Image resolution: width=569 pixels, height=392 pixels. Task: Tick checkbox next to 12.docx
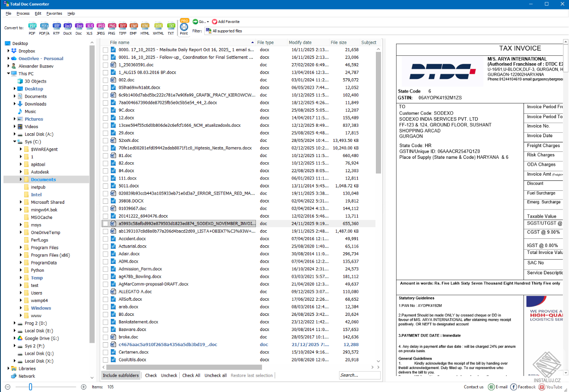pos(105,118)
